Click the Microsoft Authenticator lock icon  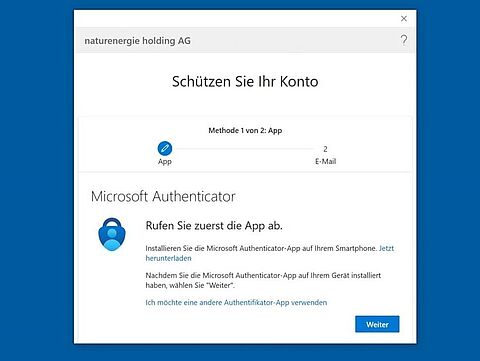pos(112,234)
